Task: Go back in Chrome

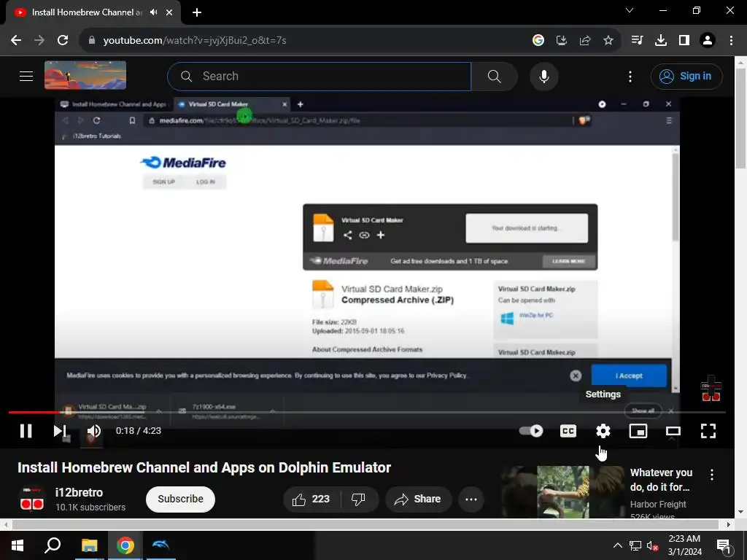Action: [x=16, y=41]
